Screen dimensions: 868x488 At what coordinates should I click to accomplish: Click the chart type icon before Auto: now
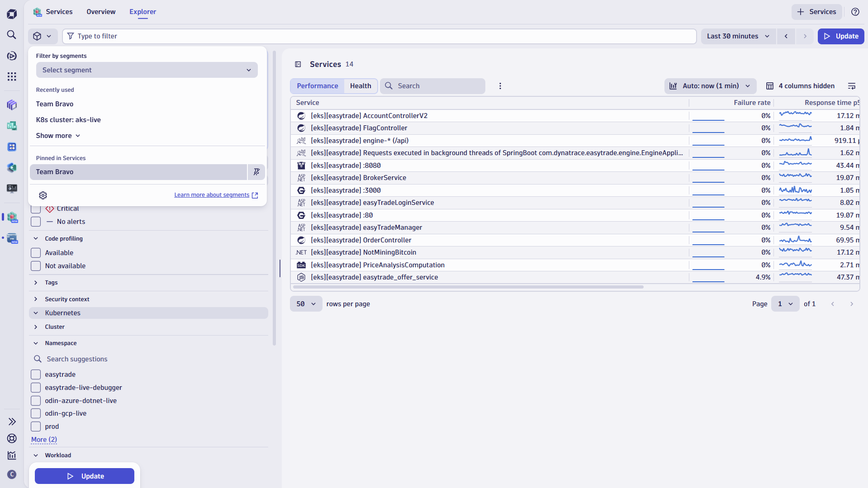[x=673, y=85]
